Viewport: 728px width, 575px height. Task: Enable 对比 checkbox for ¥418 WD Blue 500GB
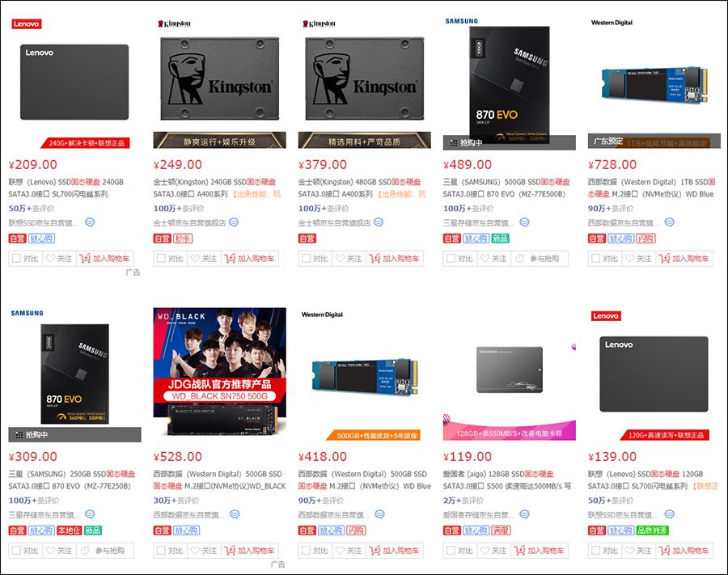pyautogui.click(x=306, y=551)
